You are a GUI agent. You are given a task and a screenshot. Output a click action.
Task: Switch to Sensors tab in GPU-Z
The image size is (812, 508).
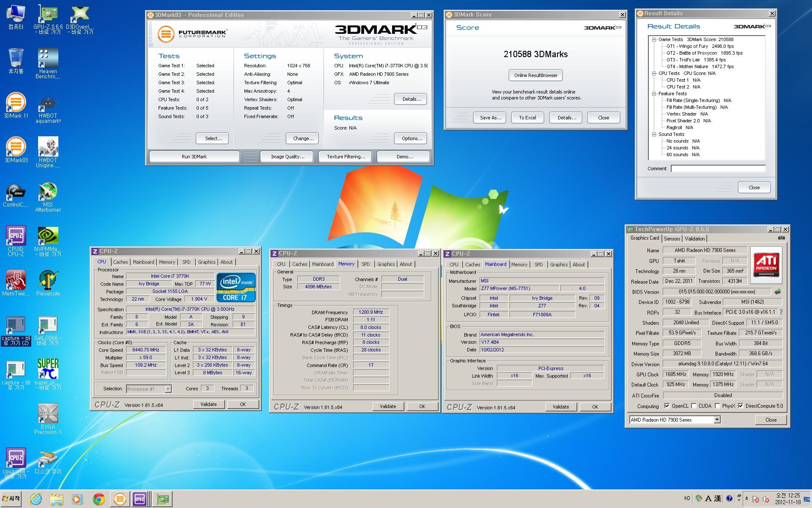click(x=672, y=239)
